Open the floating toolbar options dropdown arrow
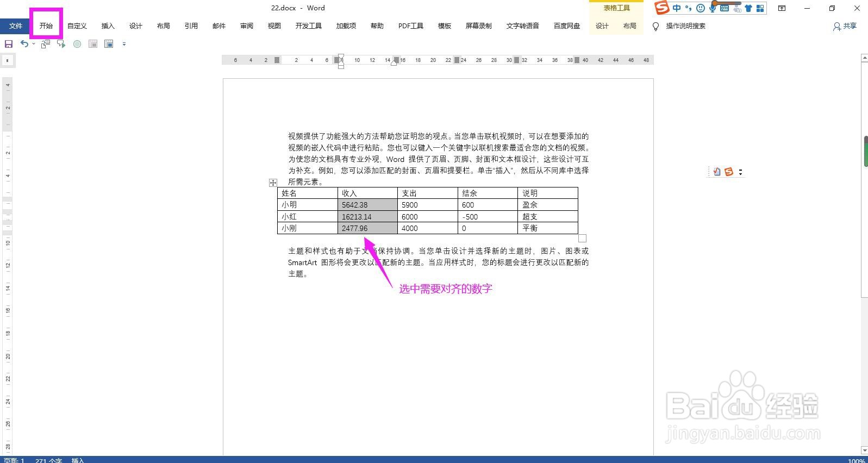Image resolution: width=868 pixels, height=463 pixels. (x=740, y=172)
